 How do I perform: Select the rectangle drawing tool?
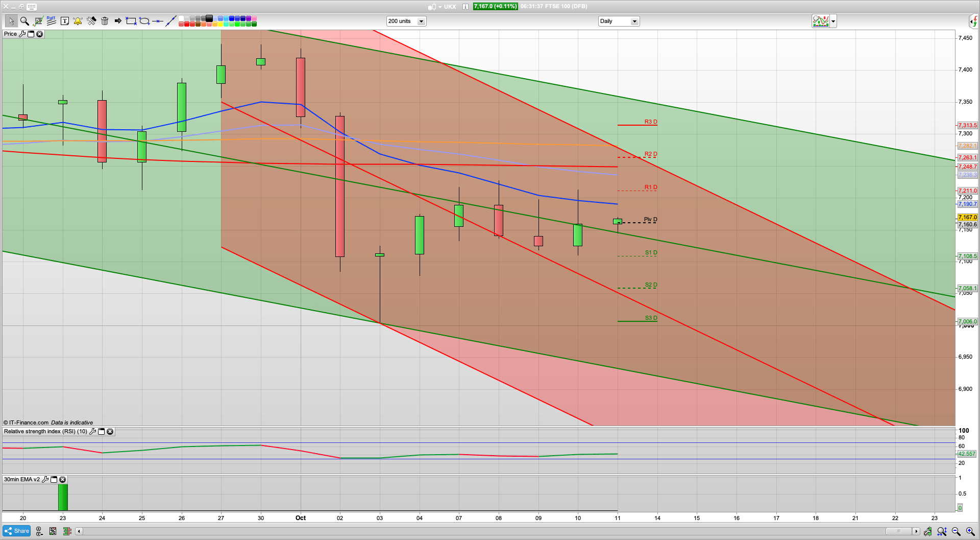tap(131, 21)
